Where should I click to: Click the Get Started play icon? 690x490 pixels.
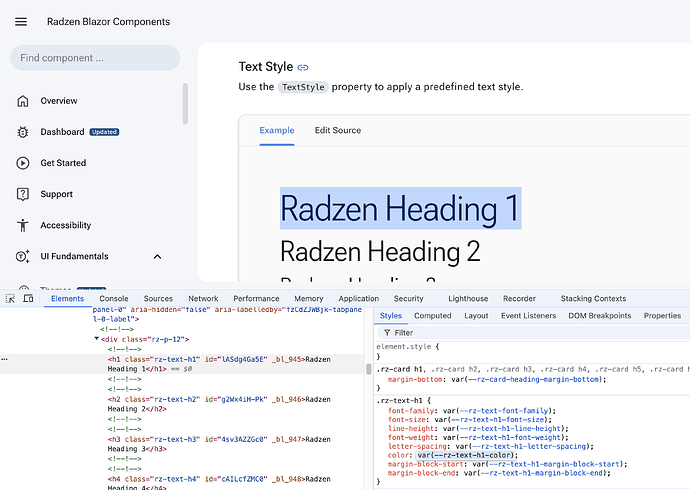tap(22, 163)
